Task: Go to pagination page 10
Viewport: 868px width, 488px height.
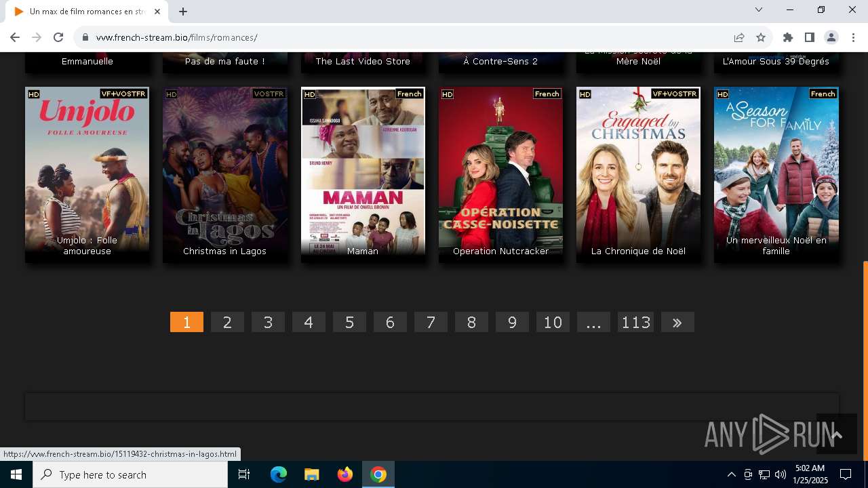Action: pyautogui.click(x=553, y=322)
